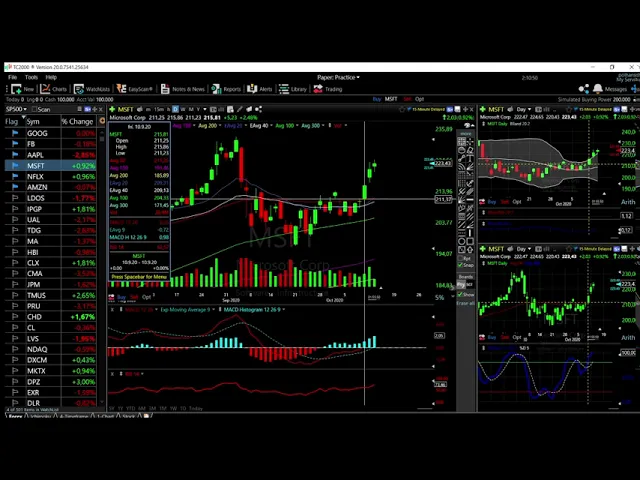The width and height of the screenshot is (640, 480).
Task: Click the Today zoom range button
Action: click(196, 408)
